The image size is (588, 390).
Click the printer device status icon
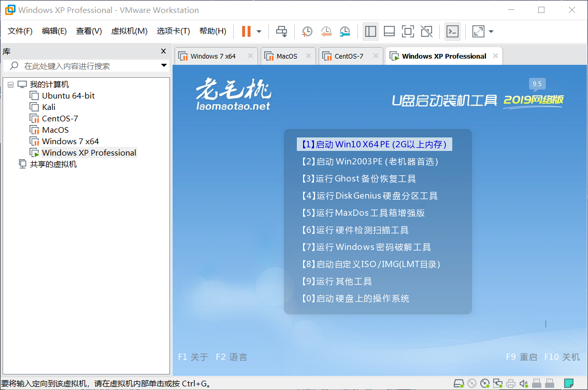[510, 383]
